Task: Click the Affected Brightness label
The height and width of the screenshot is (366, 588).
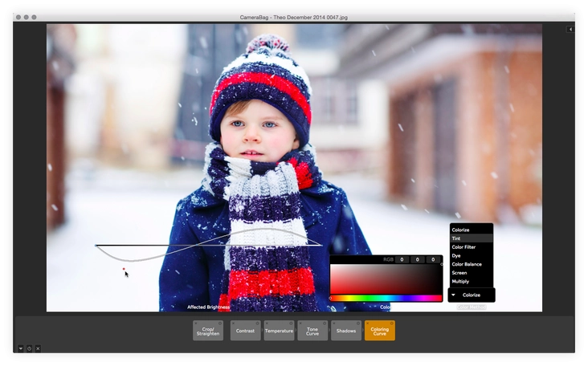Action: pos(209,307)
